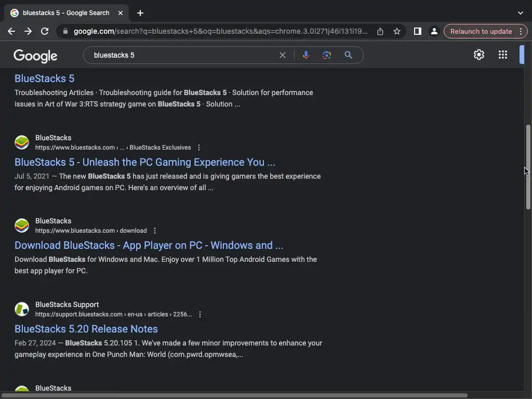Reload the current page
This screenshot has height=399, width=532.
coord(45,31)
